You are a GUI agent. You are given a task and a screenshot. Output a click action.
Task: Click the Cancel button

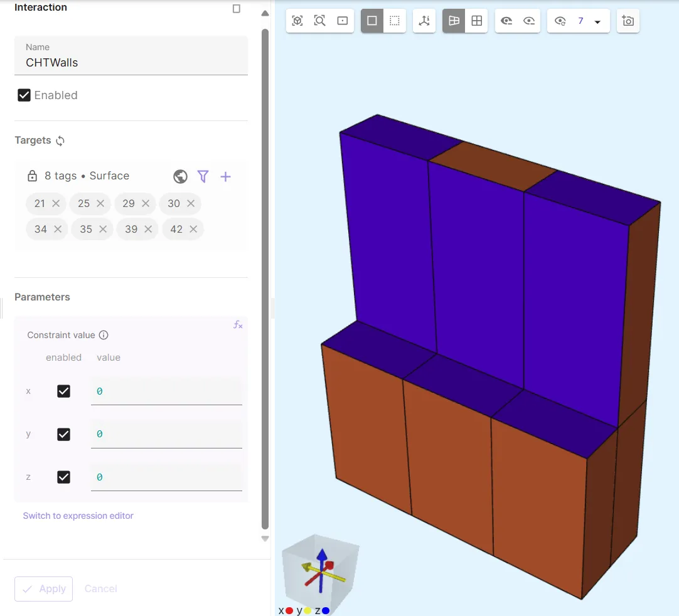point(101,589)
